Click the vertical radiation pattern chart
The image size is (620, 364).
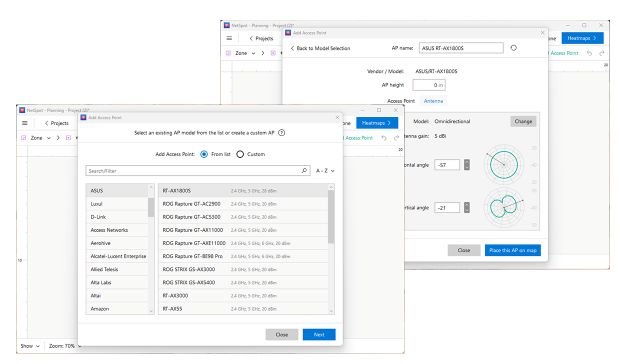(x=504, y=207)
